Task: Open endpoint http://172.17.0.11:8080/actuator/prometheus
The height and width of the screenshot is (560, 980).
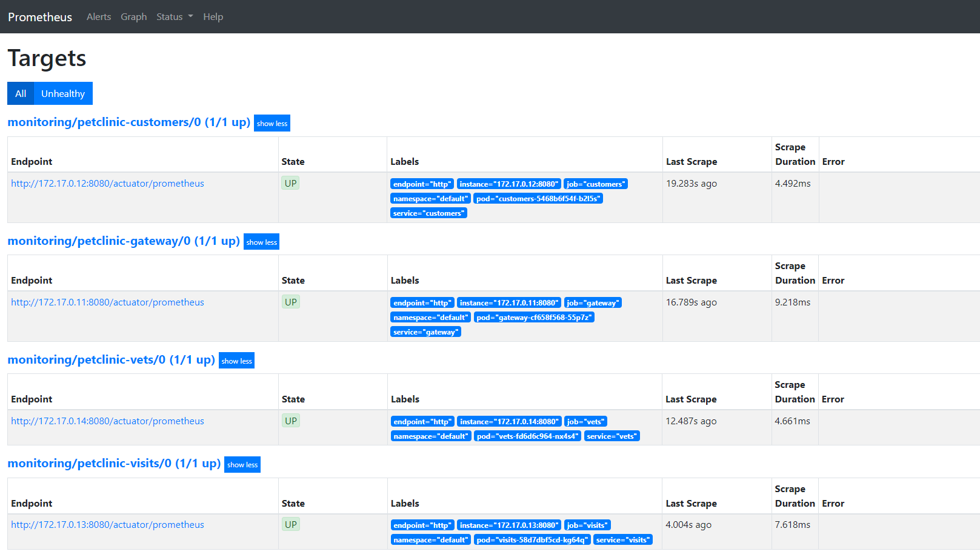Action: 107,302
